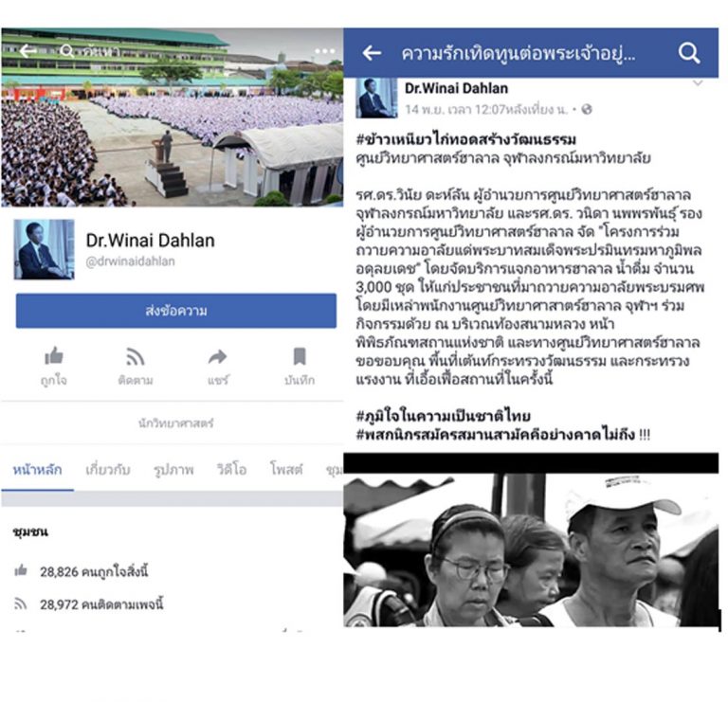
Task: Open the three-dot more options menu
Action: tap(324, 50)
